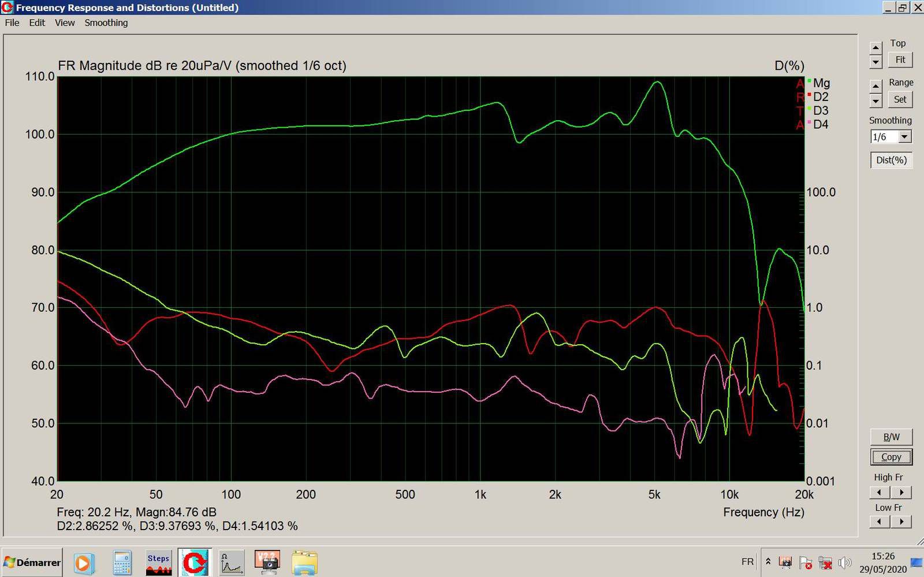Open the Calculator taskbar icon
The width and height of the screenshot is (924, 577).
[x=122, y=563]
